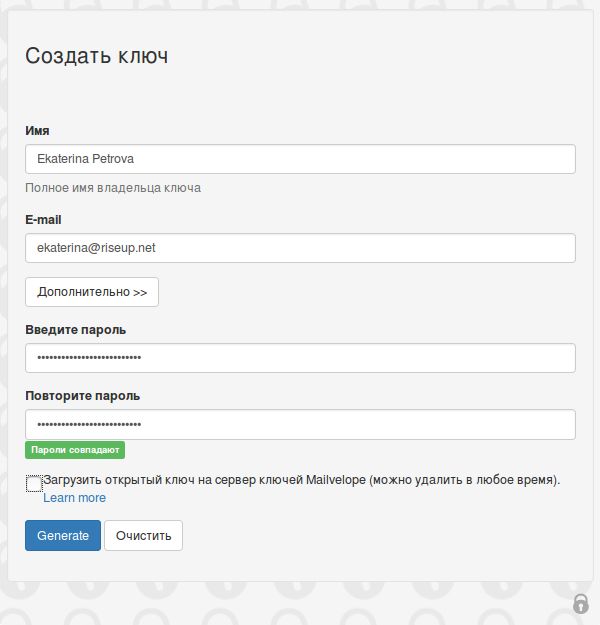
Task: Tick the upload public key to Mailvelope checkbox
Action: [34, 483]
